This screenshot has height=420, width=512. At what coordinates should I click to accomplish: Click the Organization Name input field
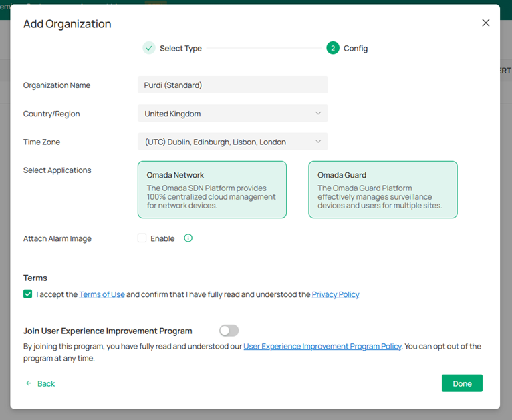pyautogui.click(x=232, y=85)
